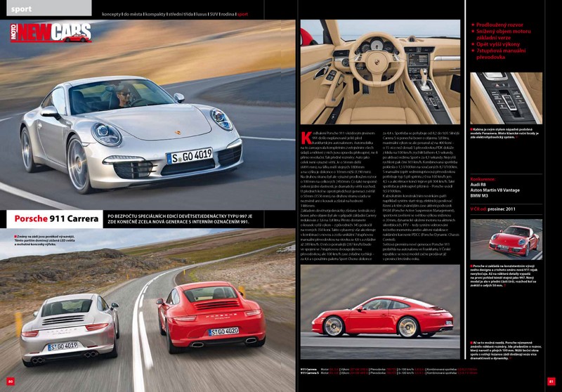Open the center console close-up photo

pos(506,98)
